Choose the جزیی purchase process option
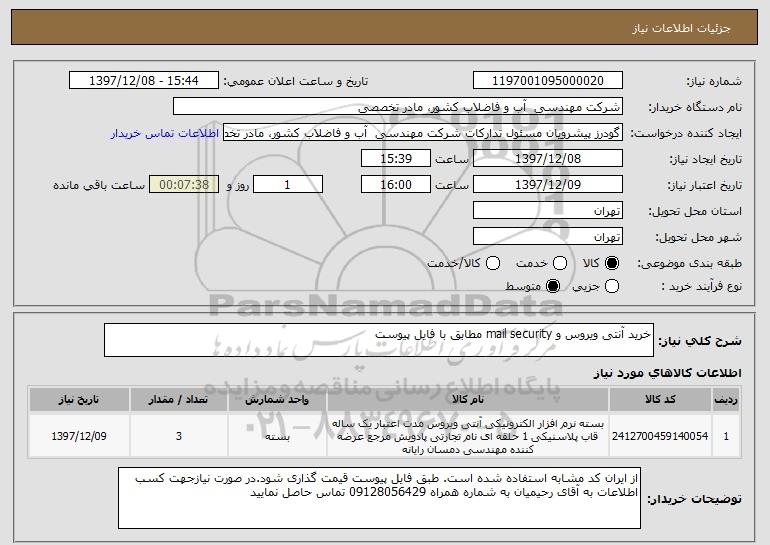The image size is (770, 545). [612, 286]
